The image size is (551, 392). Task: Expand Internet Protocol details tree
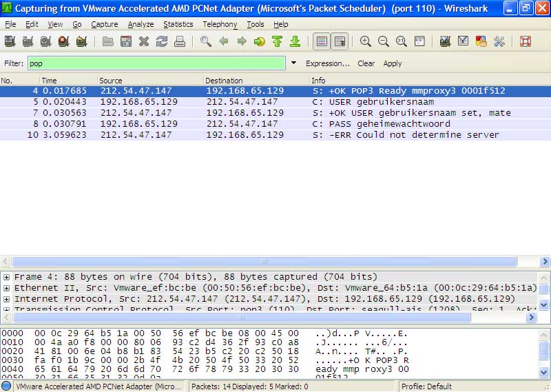(6, 299)
